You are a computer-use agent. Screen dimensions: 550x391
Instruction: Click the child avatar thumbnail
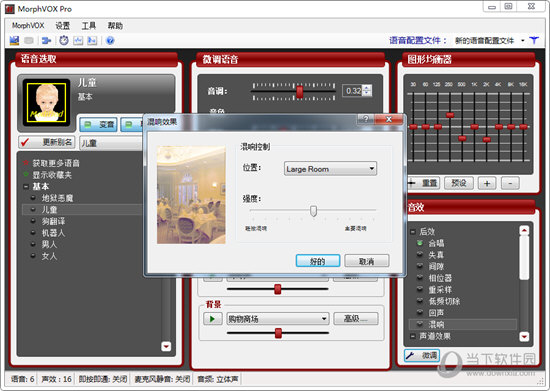pyautogui.click(x=47, y=102)
